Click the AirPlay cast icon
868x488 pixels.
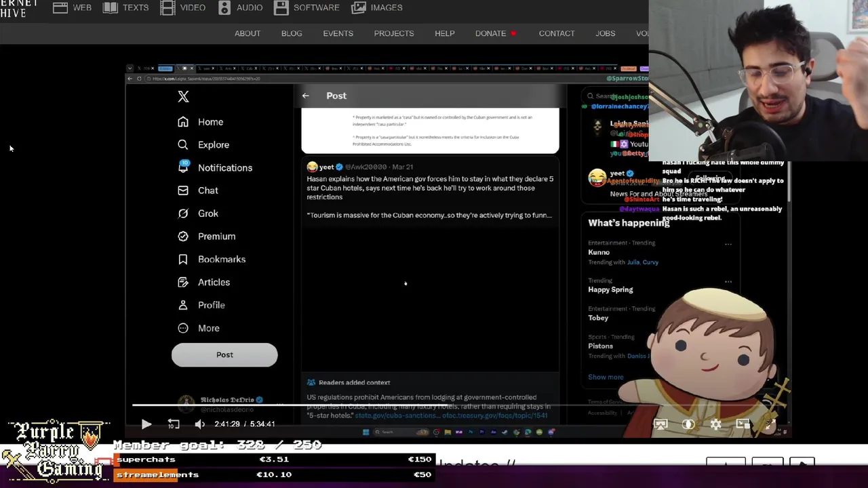(x=660, y=424)
